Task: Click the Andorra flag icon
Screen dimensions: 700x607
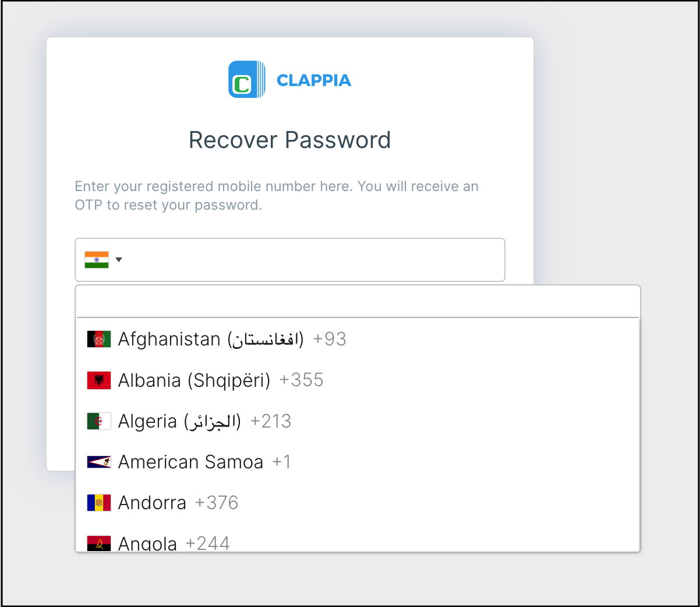Action: pos(98,502)
